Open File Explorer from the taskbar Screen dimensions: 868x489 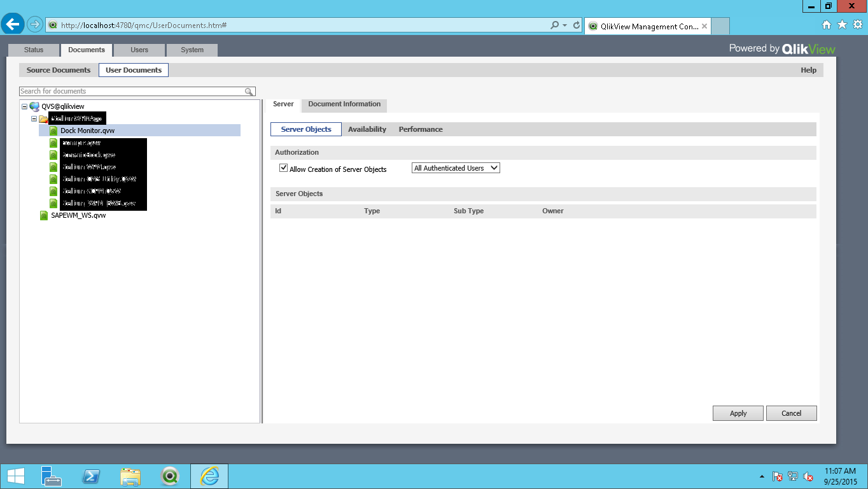(130, 476)
